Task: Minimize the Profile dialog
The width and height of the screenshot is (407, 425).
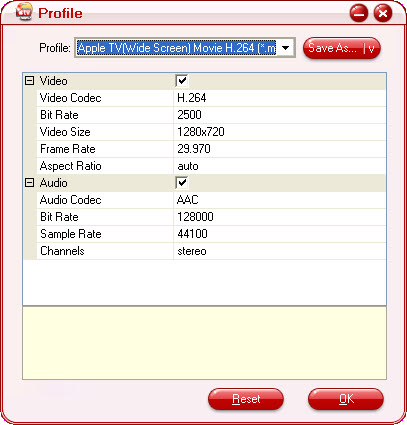Action: coord(359,13)
